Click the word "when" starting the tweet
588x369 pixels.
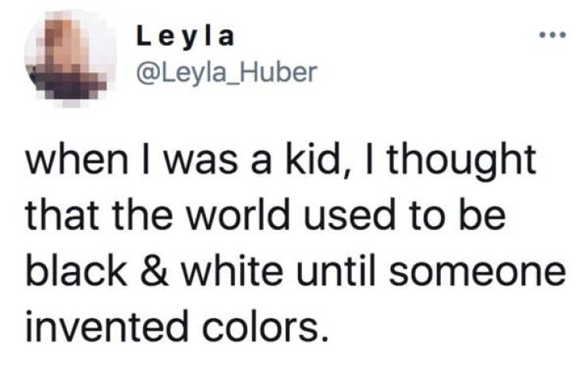point(79,163)
